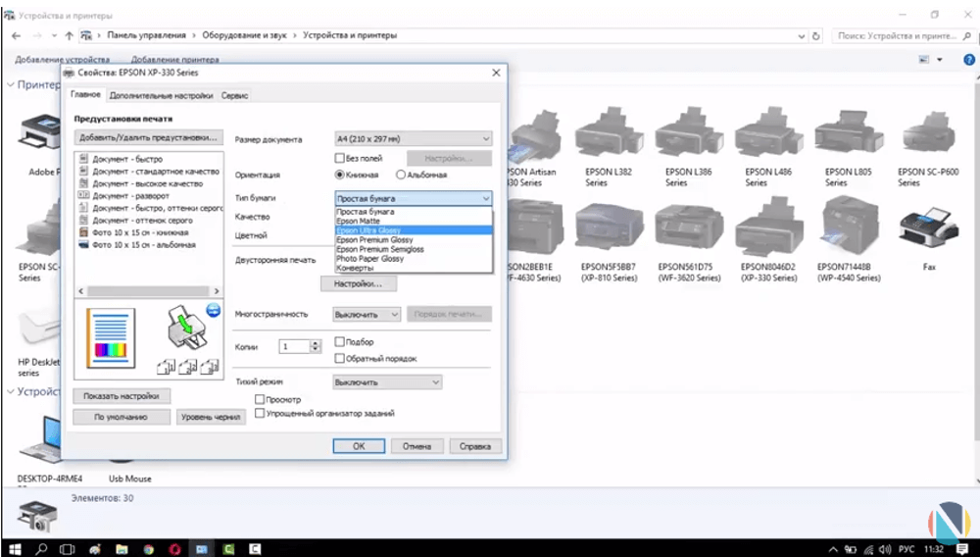The height and width of the screenshot is (557, 980).
Task: Enable the Подбор checkbox
Action: click(340, 342)
